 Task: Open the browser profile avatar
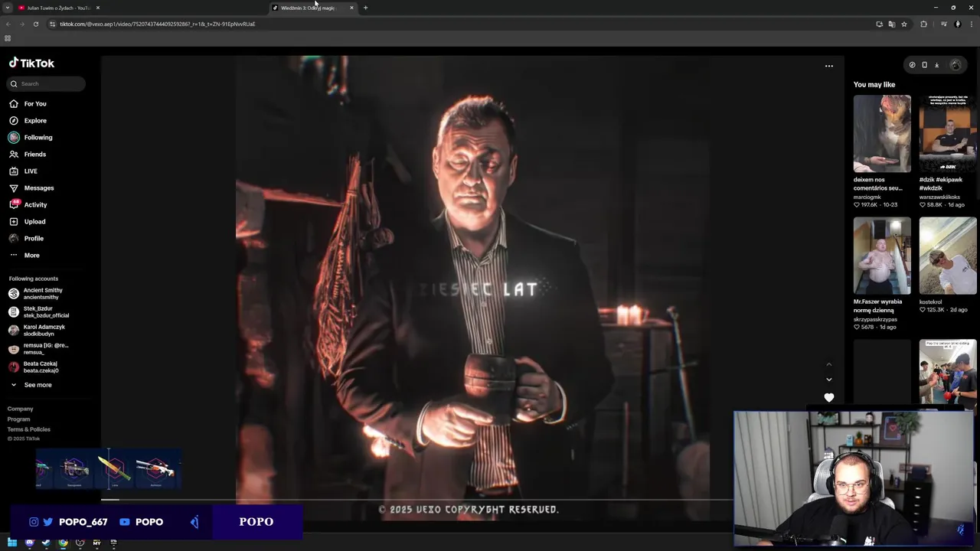pyautogui.click(x=958, y=24)
